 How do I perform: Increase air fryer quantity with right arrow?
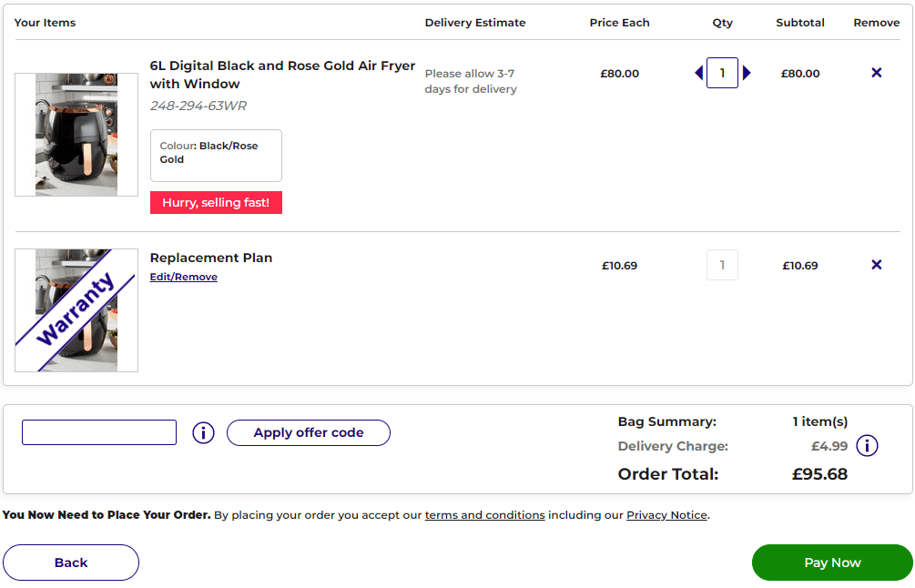pos(747,73)
